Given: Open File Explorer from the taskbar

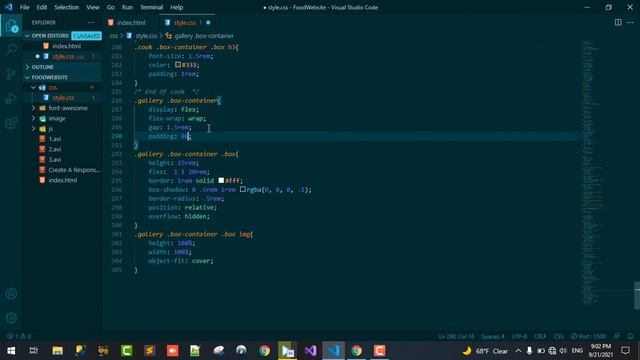Looking at the screenshot, I should point(57,351).
